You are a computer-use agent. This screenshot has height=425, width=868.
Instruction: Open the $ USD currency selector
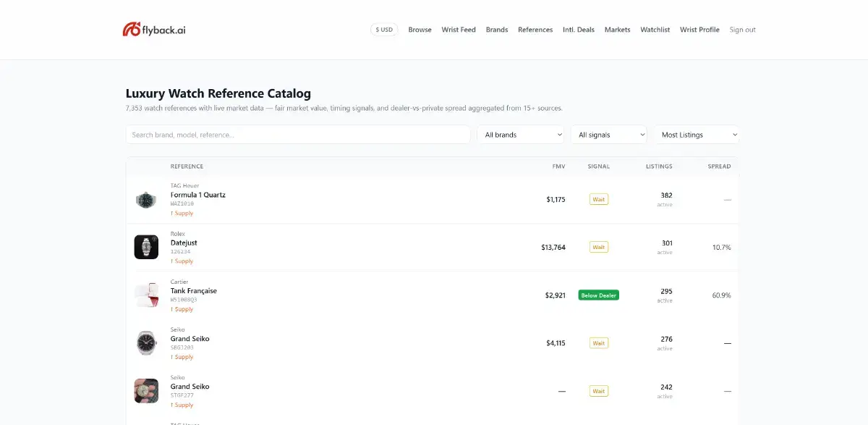tap(384, 30)
